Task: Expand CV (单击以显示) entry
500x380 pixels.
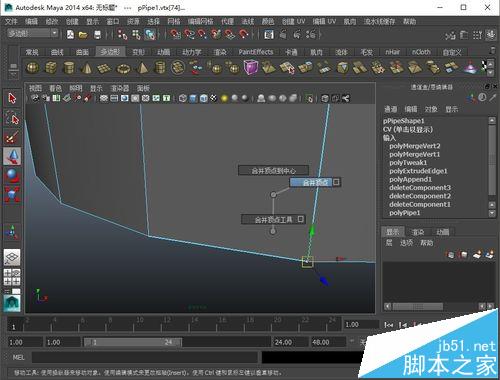Action: tap(408, 129)
